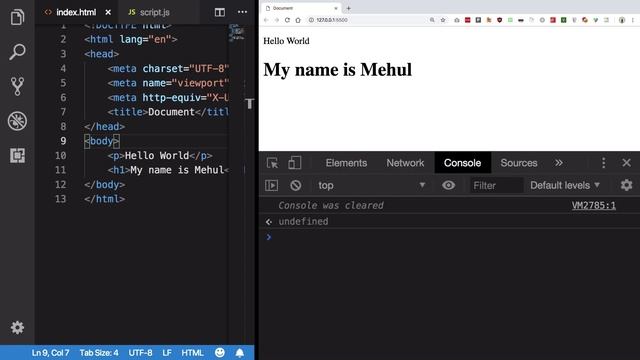This screenshot has height=360, width=640.
Task: Open the Manage gear in VS Code activity bar
Action: (x=17, y=328)
